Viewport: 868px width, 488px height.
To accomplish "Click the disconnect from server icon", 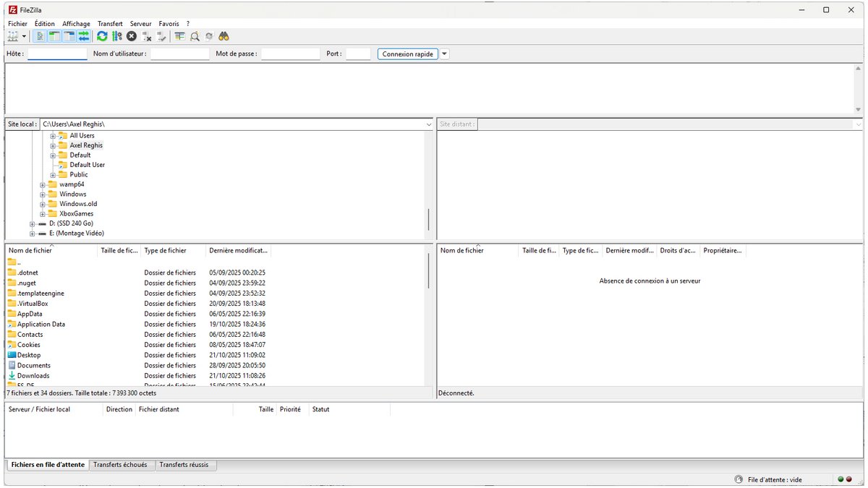I will (147, 36).
